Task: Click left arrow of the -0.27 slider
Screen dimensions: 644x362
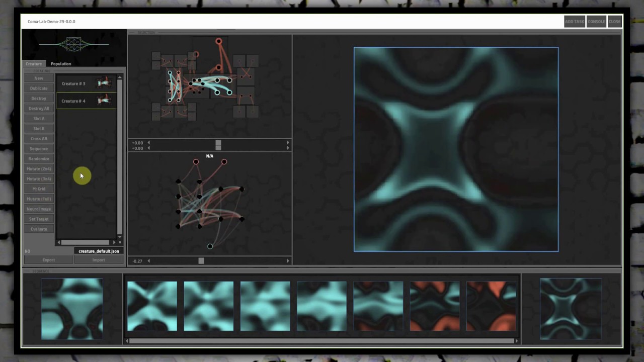Action: point(148,261)
